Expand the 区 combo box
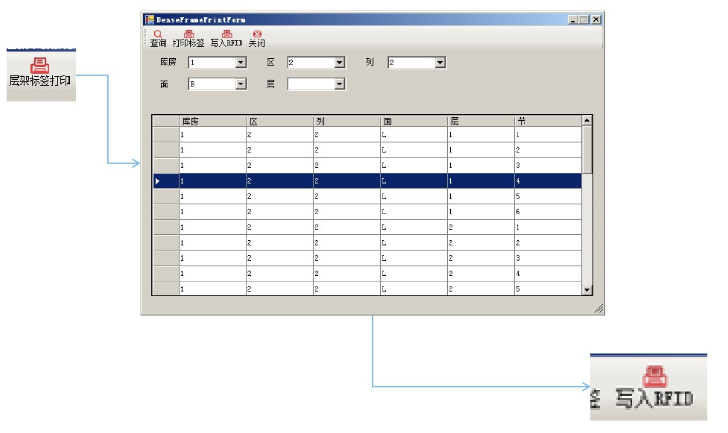Viewport: 728px width, 433px height. click(x=339, y=63)
